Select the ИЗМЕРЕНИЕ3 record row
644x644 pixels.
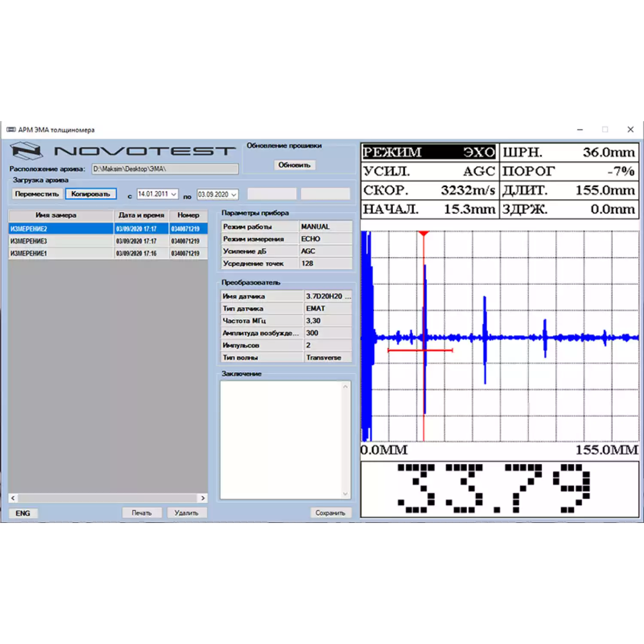[x=60, y=241]
